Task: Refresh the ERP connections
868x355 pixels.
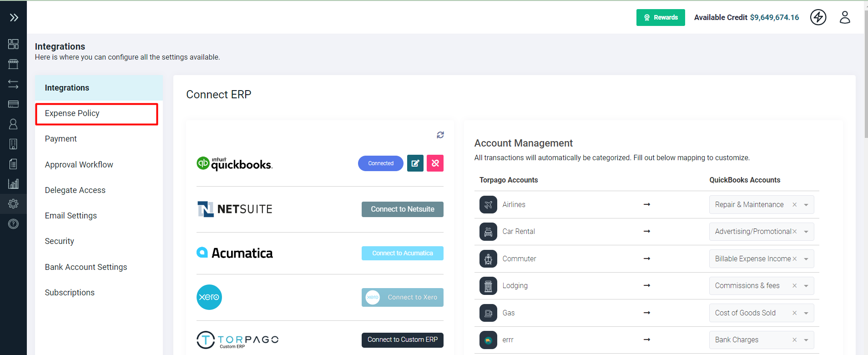Action: [x=440, y=135]
